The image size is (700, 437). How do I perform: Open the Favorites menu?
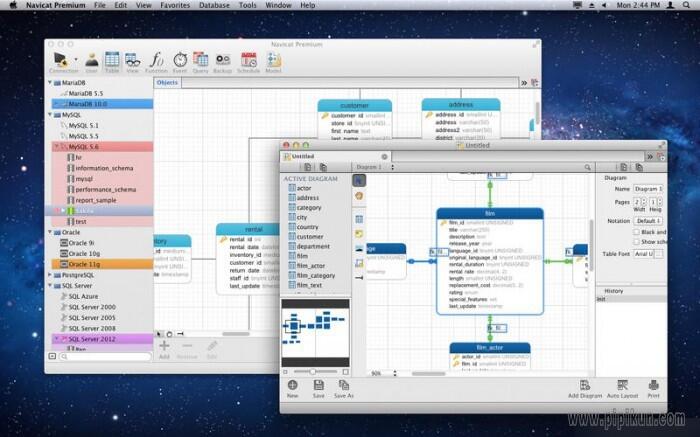[x=175, y=5]
